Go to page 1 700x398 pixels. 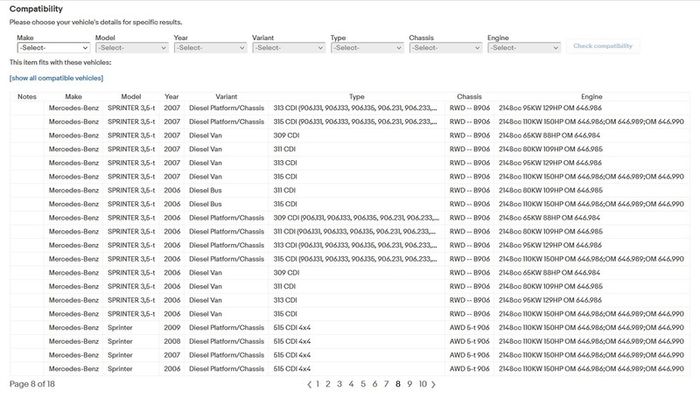point(318,384)
